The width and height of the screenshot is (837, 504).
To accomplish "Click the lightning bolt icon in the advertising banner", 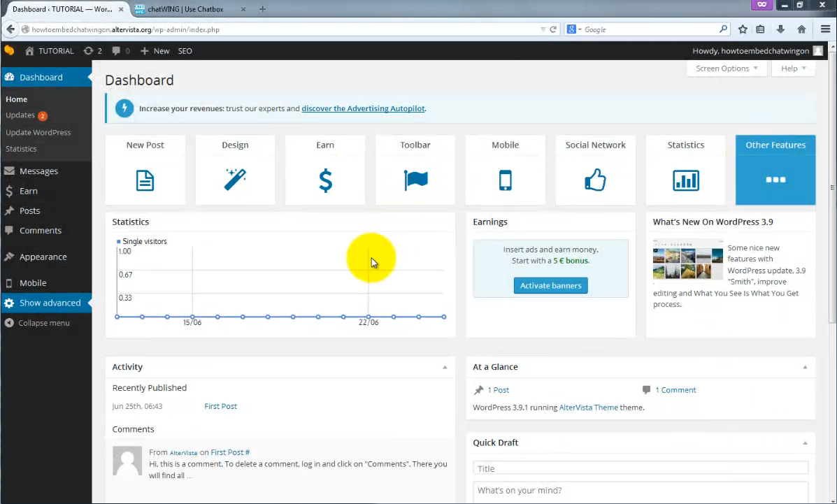I will click(124, 108).
